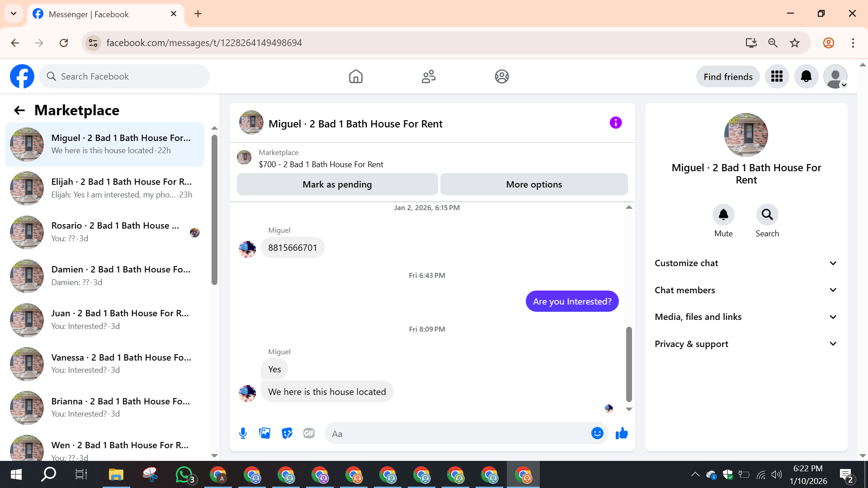Screen dimensions: 868x488
Task: Open the GIF picker
Action: 309,433
